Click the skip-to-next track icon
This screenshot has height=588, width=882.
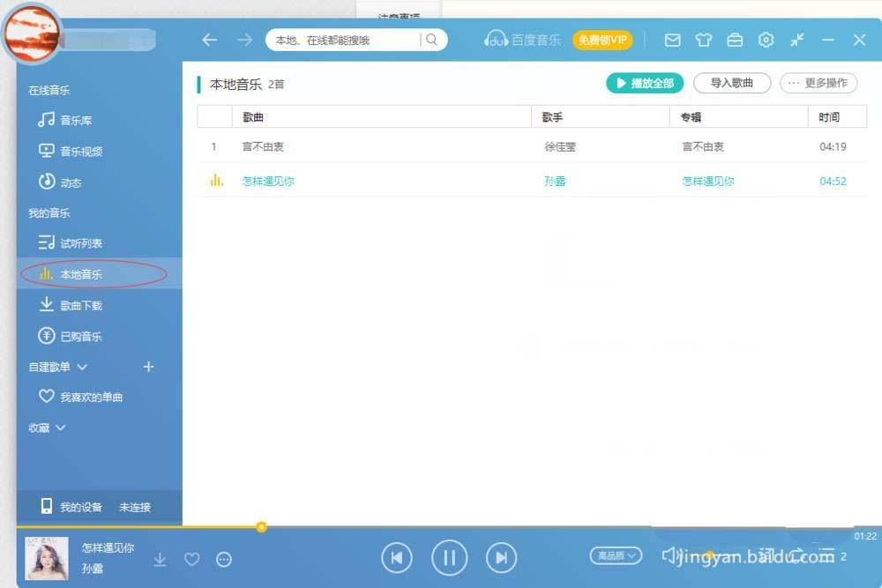tap(501, 556)
